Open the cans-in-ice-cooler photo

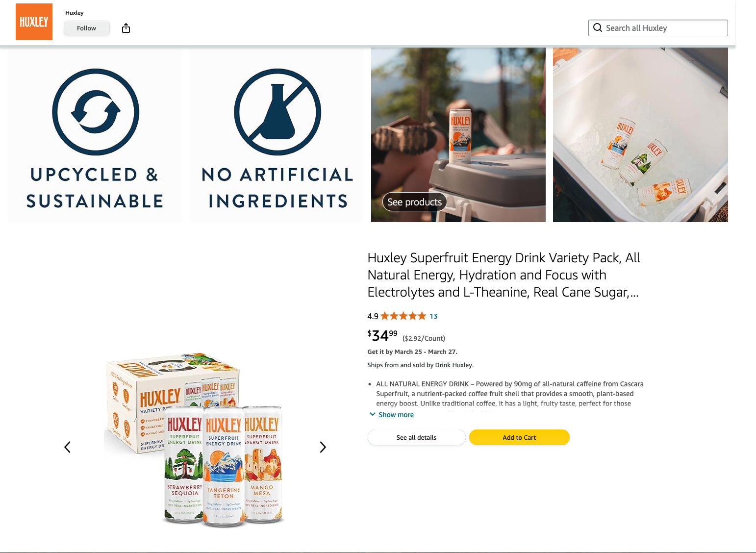[640, 135]
